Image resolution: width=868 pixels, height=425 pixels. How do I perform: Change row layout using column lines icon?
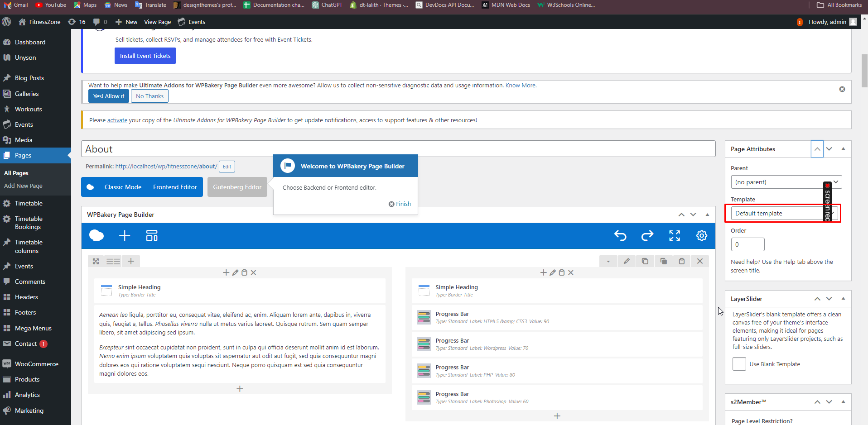113,261
